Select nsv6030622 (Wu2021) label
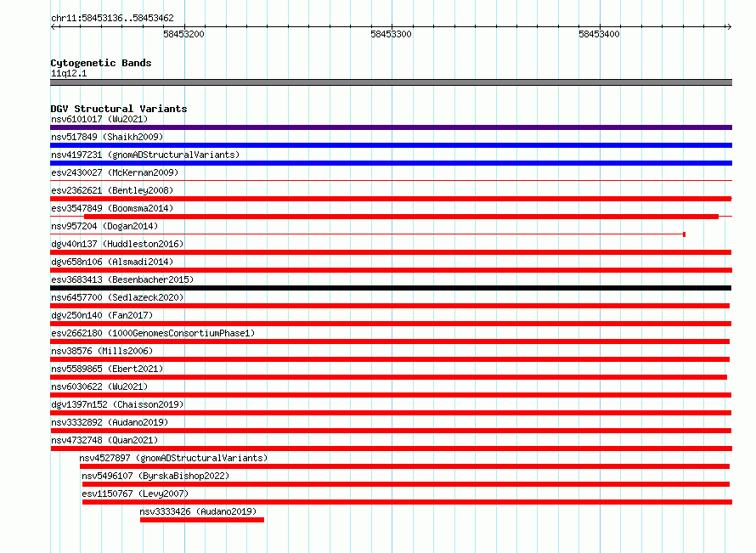The image size is (756, 553). tap(99, 387)
